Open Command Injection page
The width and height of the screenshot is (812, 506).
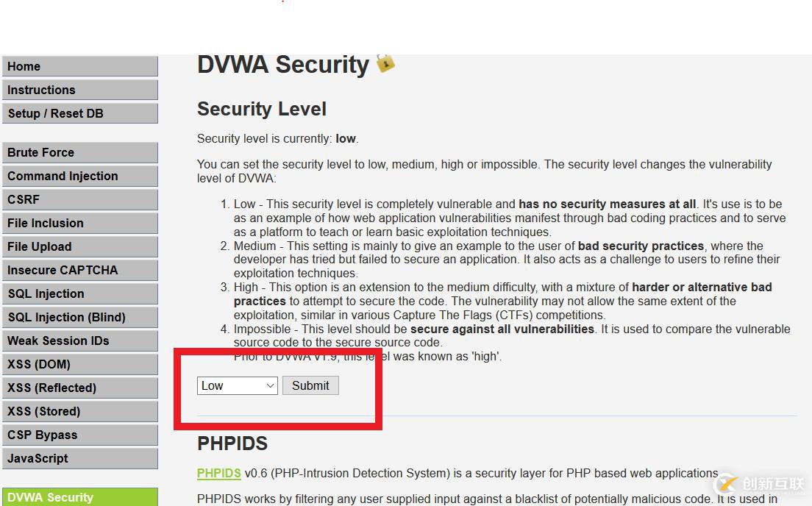click(x=79, y=176)
